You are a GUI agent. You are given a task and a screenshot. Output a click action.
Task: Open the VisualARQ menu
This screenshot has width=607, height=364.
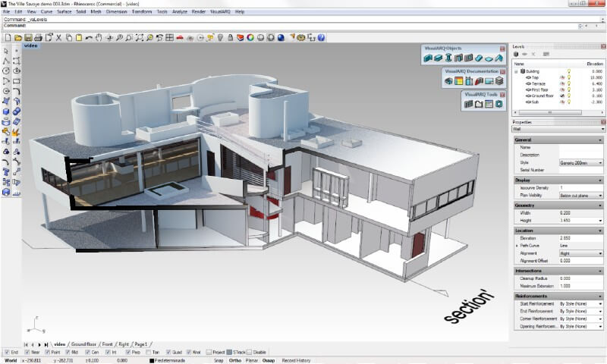[221, 12]
